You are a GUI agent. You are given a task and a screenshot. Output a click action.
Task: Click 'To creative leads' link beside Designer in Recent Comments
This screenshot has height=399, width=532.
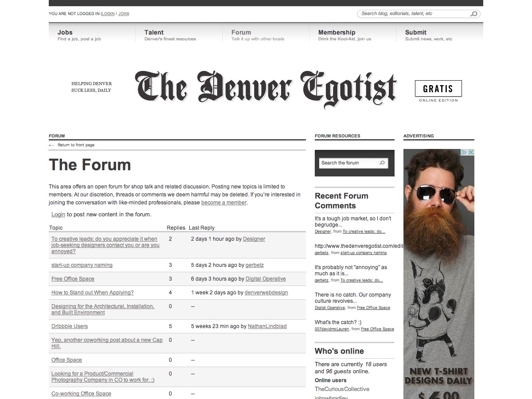364,231
